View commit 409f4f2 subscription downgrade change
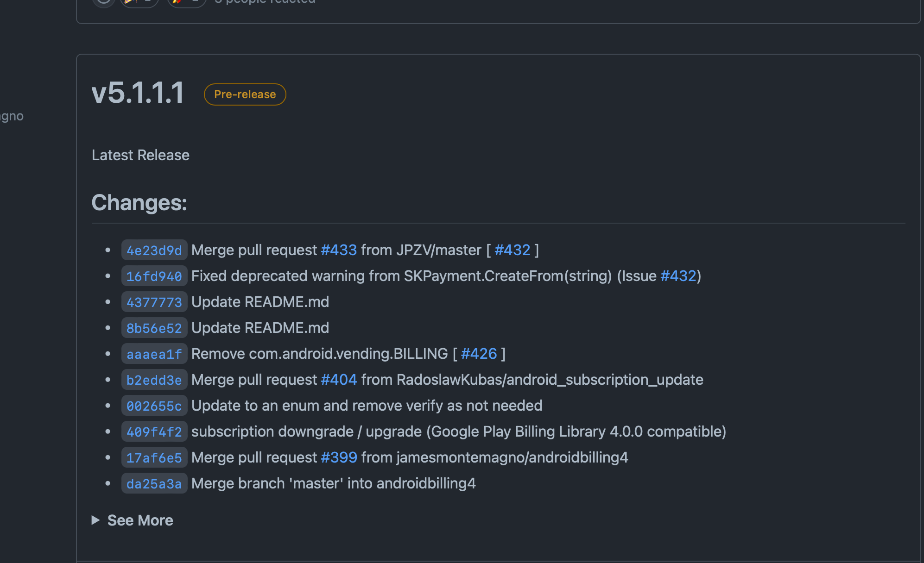Viewport: 924px width, 563px height. pos(154,431)
